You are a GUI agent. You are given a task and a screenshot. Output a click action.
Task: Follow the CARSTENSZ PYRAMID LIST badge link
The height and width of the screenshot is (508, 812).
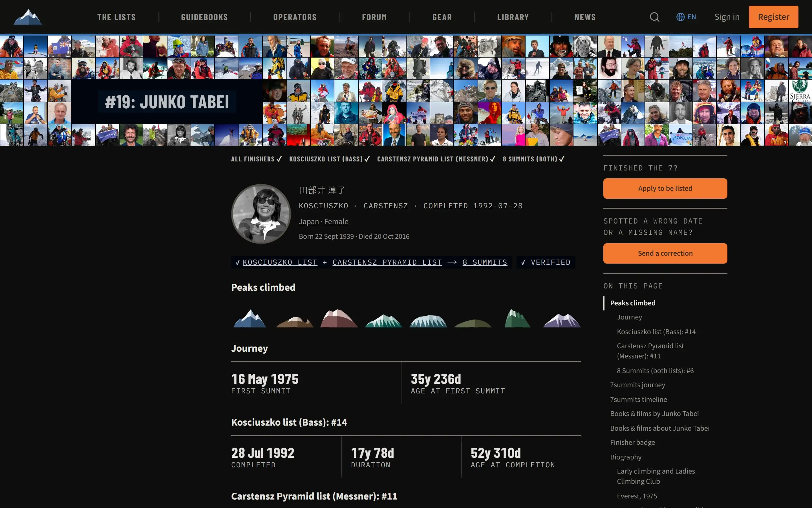387,262
